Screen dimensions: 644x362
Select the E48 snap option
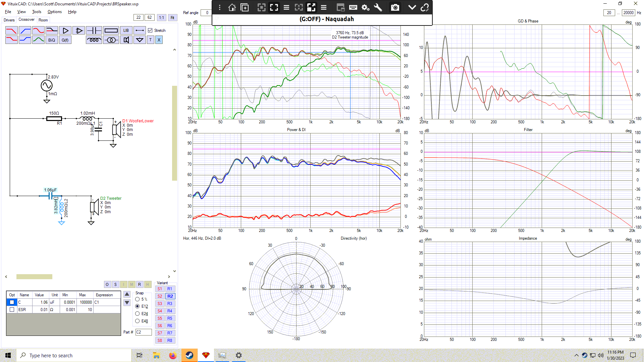(x=138, y=321)
